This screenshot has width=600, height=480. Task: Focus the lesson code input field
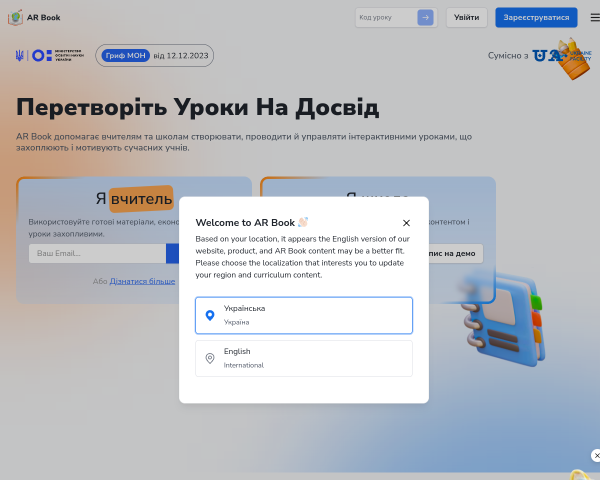point(386,18)
